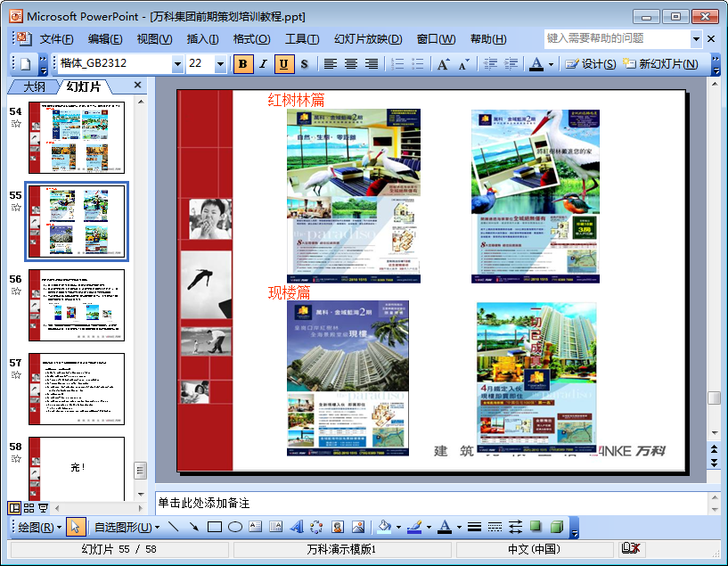Align text right

[371, 63]
